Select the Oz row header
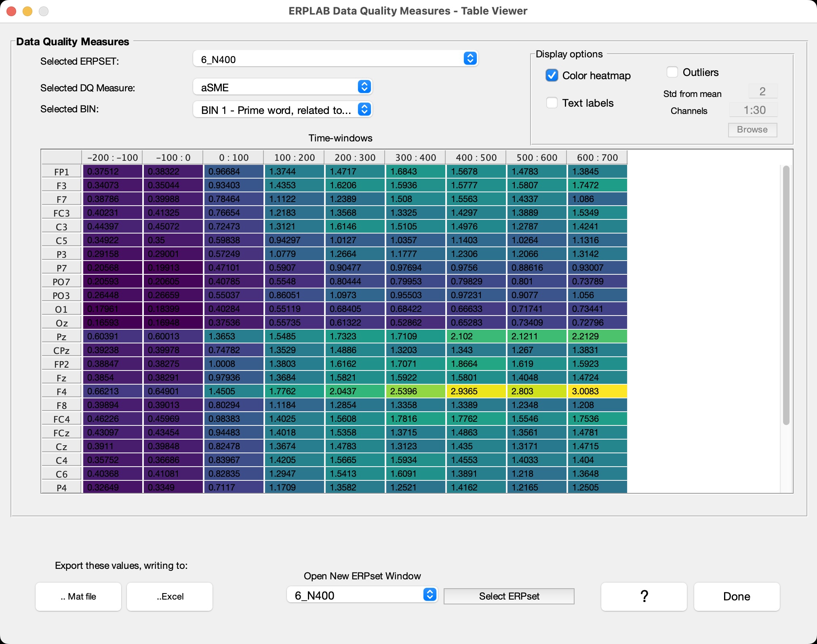The width and height of the screenshot is (817, 644). click(x=61, y=323)
